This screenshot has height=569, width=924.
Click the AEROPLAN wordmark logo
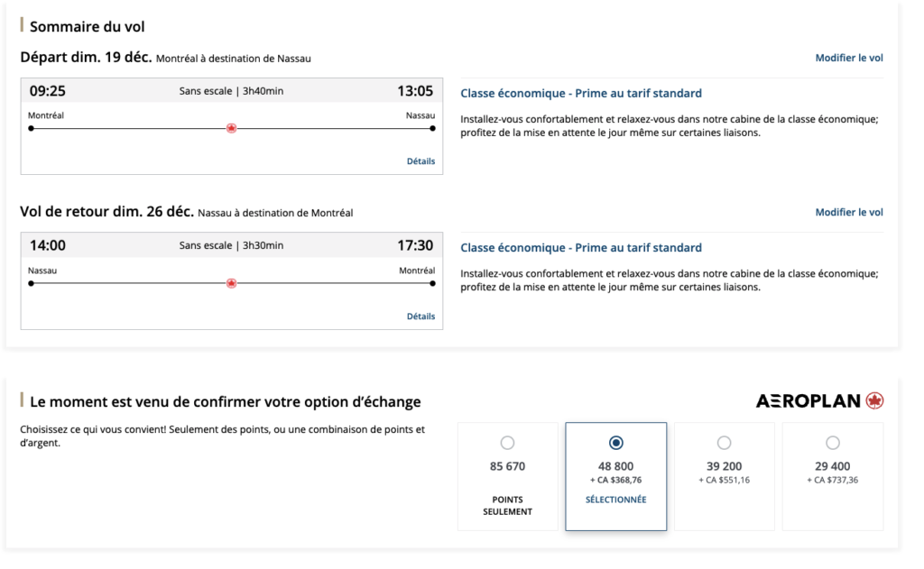(808, 401)
